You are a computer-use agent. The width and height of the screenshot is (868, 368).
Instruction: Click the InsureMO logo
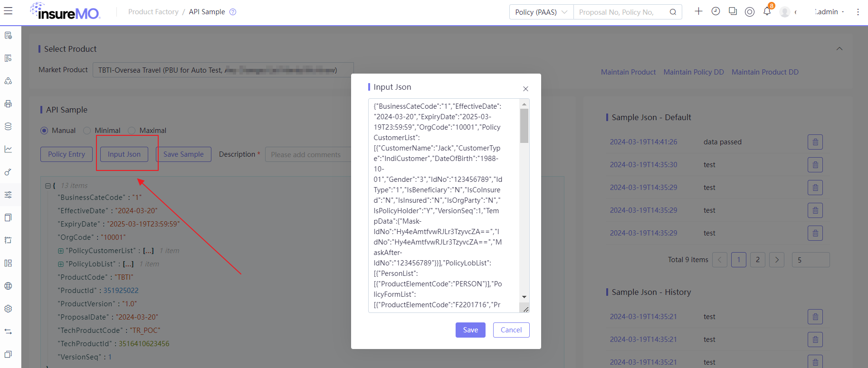coord(65,11)
